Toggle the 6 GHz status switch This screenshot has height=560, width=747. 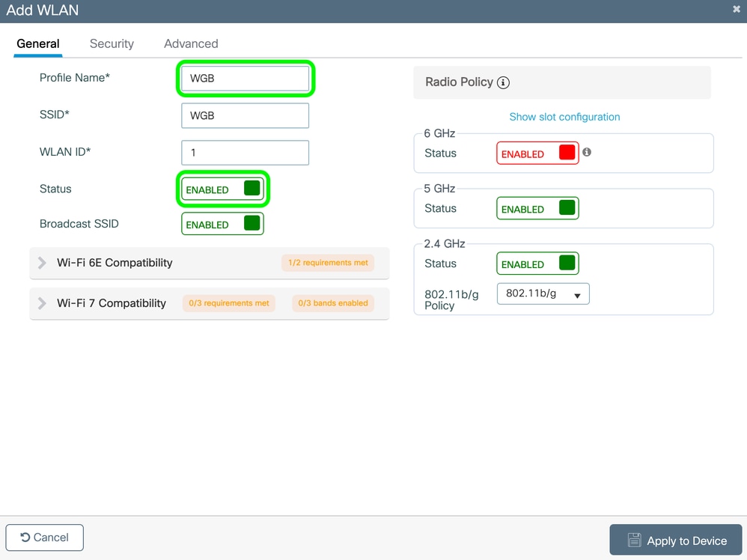point(537,153)
